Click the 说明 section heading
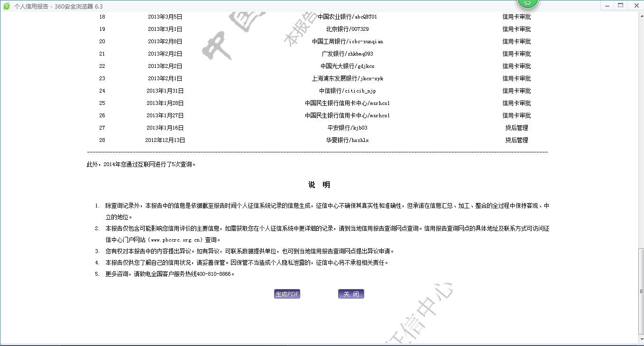The width and height of the screenshot is (644, 346). 319,185
